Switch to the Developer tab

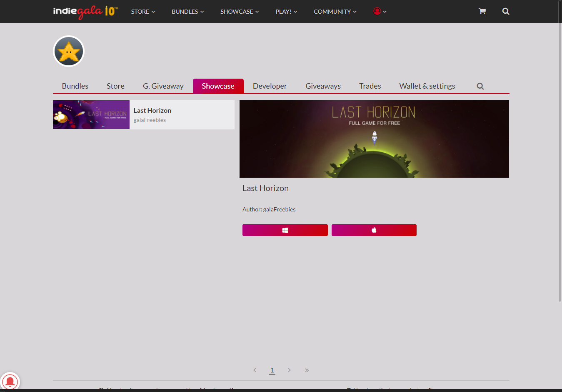270,86
